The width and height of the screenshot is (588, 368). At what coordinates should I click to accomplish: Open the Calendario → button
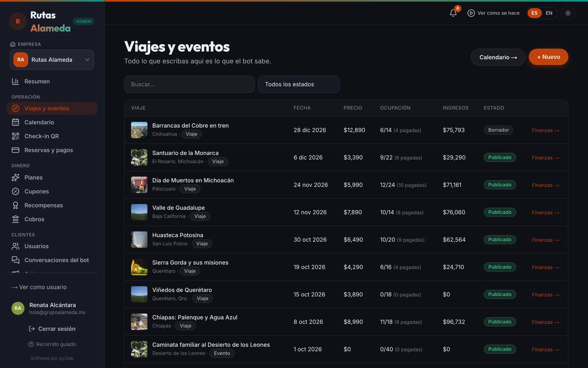[x=498, y=57]
